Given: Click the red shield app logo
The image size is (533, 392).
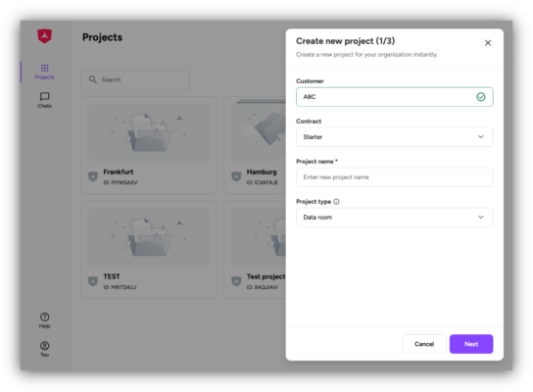Looking at the screenshot, I should 44,36.
